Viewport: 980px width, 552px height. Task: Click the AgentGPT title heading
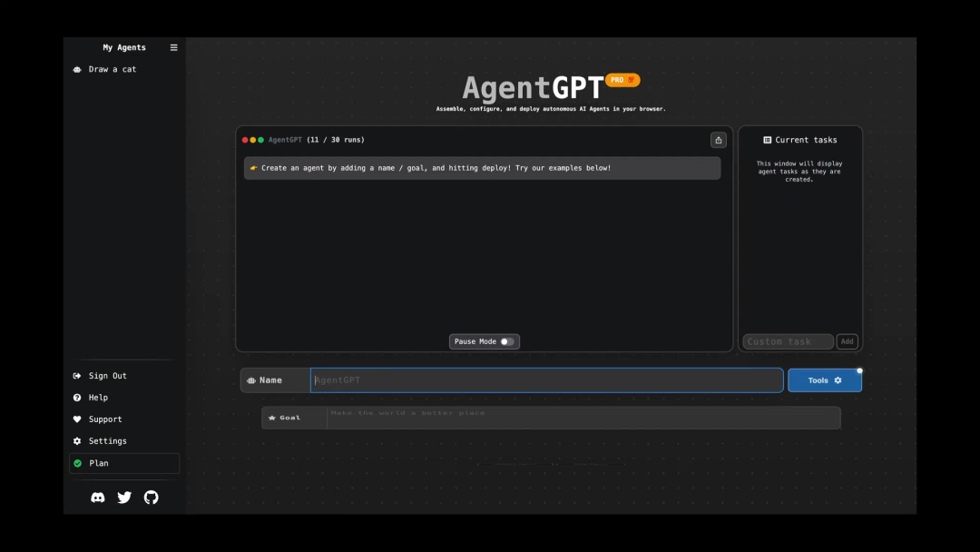[x=533, y=87]
